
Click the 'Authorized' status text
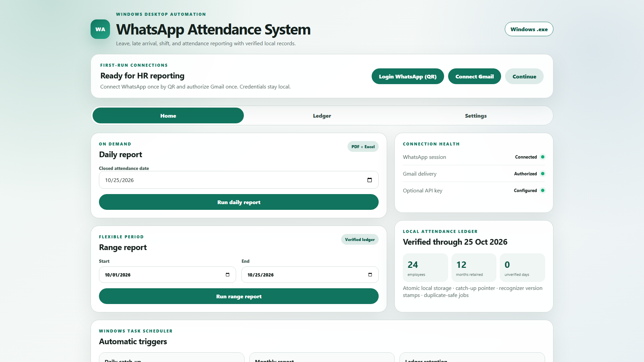pos(525,174)
